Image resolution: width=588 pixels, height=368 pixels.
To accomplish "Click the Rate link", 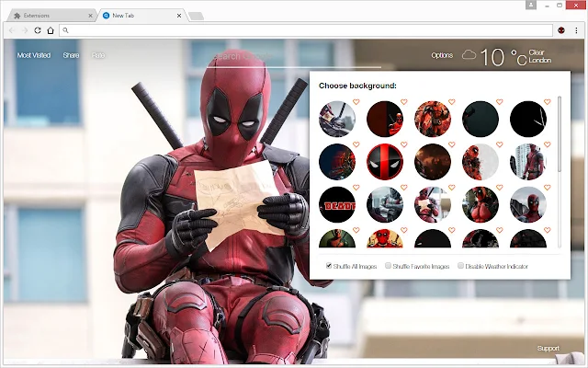I will [98, 55].
